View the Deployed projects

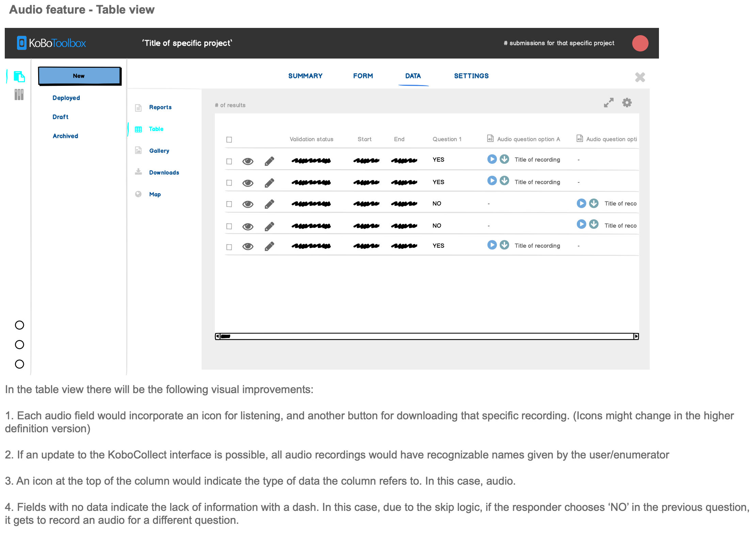click(x=66, y=98)
